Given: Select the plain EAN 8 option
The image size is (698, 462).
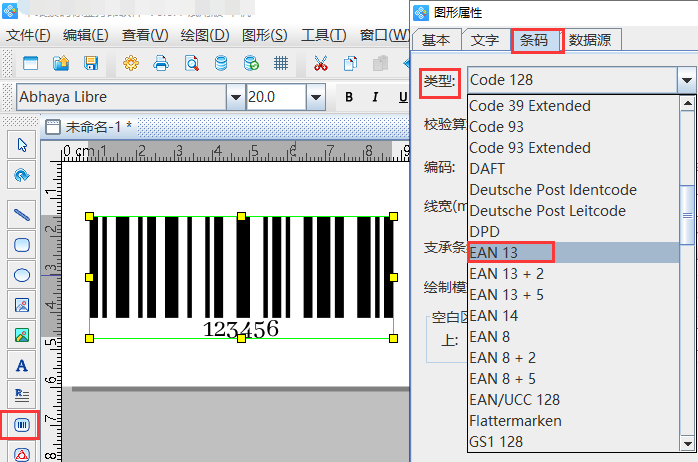Looking at the screenshot, I should [573, 336].
